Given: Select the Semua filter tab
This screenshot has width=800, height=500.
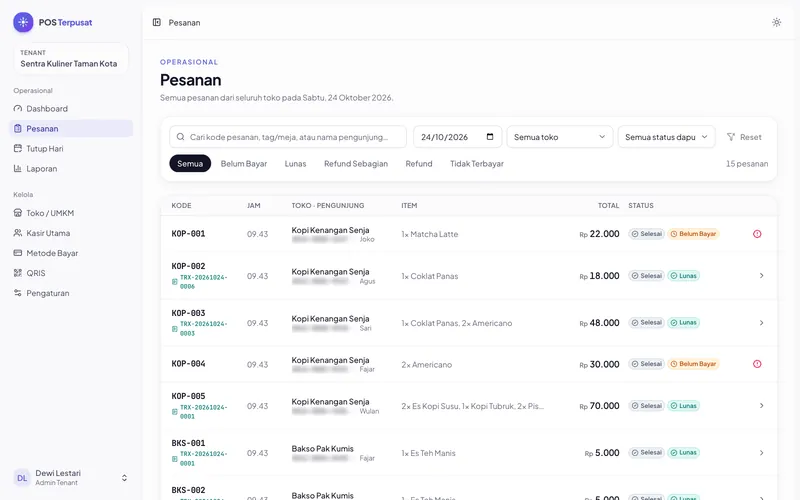Looking at the screenshot, I should pyautogui.click(x=190, y=163).
